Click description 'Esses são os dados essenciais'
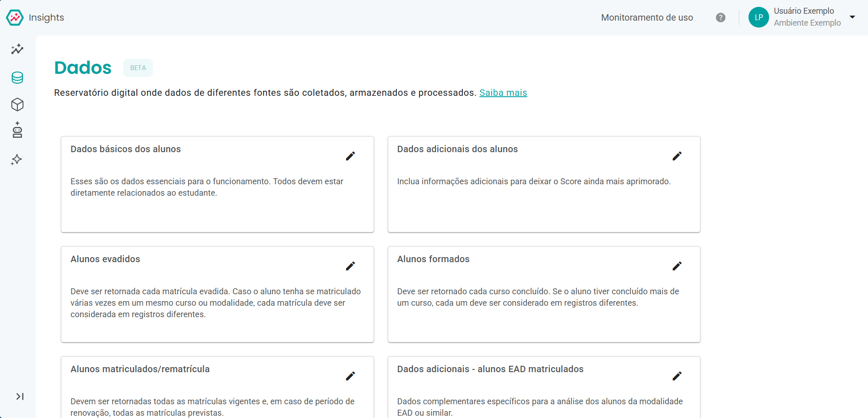This screenshot has height=418, width=868. coord(207,187)
